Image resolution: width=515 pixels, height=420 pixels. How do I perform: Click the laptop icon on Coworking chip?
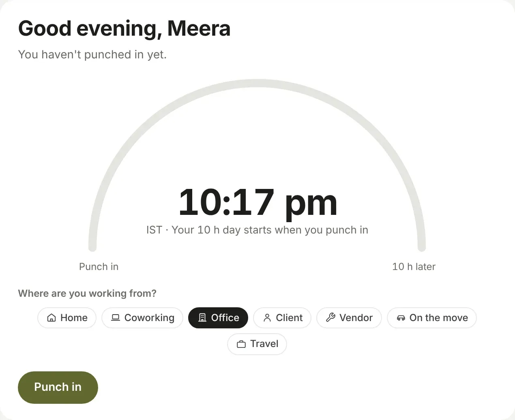pyautogui.click(x=116, y=318)
